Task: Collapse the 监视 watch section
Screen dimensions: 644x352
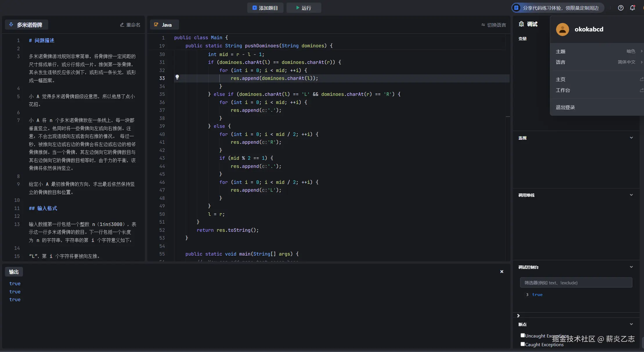Action: tap(631, 138)
